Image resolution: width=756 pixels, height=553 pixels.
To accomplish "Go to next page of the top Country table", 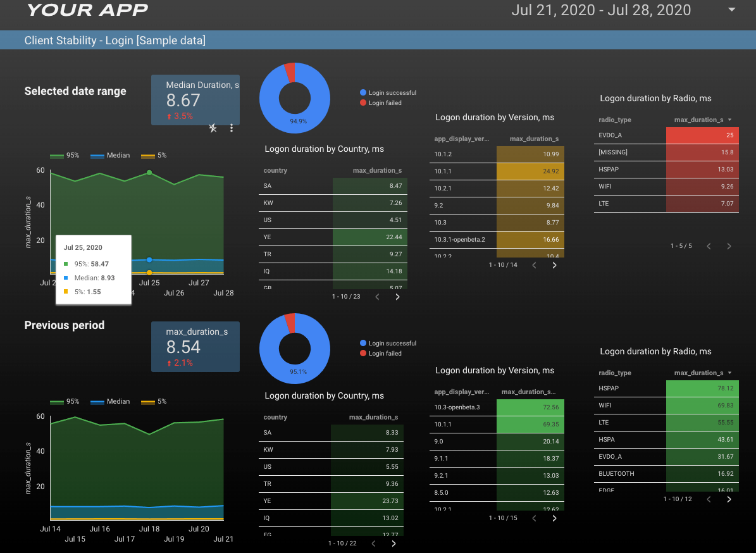I will 397,296.
